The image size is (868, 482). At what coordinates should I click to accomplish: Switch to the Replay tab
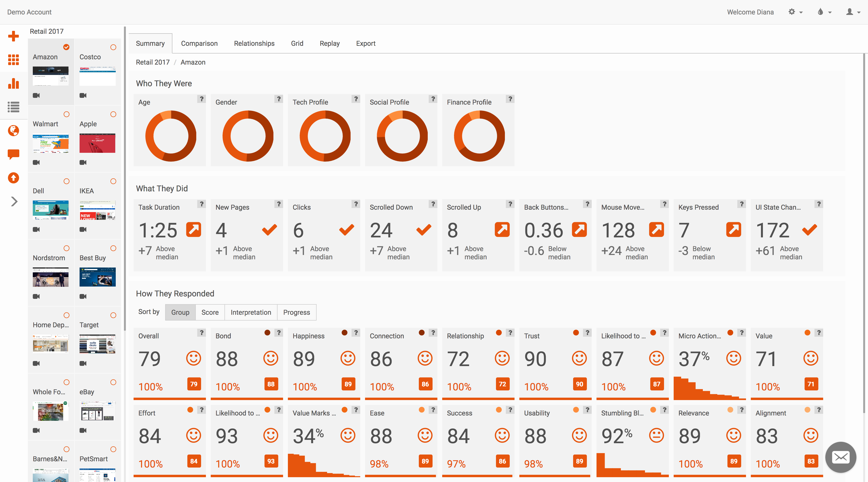click(x=330, y=43)
